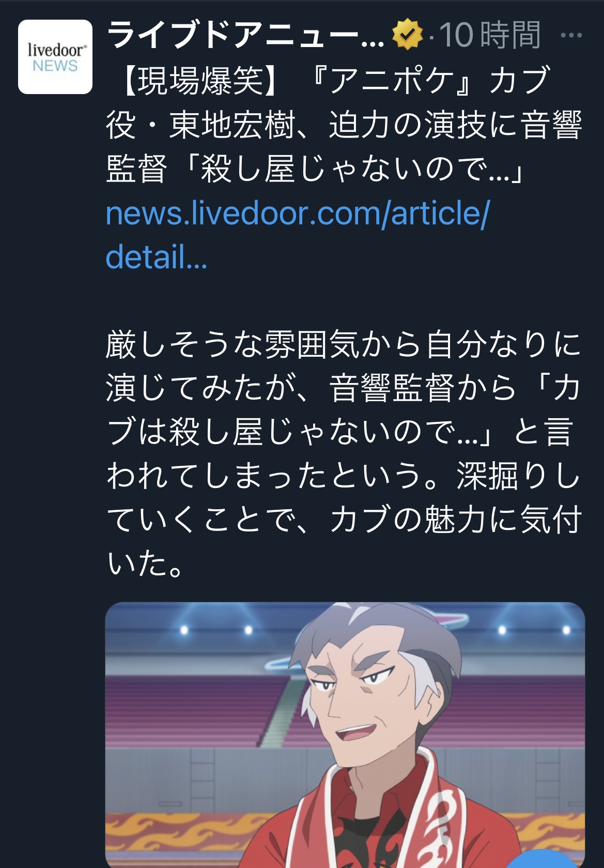Image resolution: width=604 pixels, height=868 pixels.
Task: Tap the line starting われてしまったという
Action: click(x=344, y=476)
